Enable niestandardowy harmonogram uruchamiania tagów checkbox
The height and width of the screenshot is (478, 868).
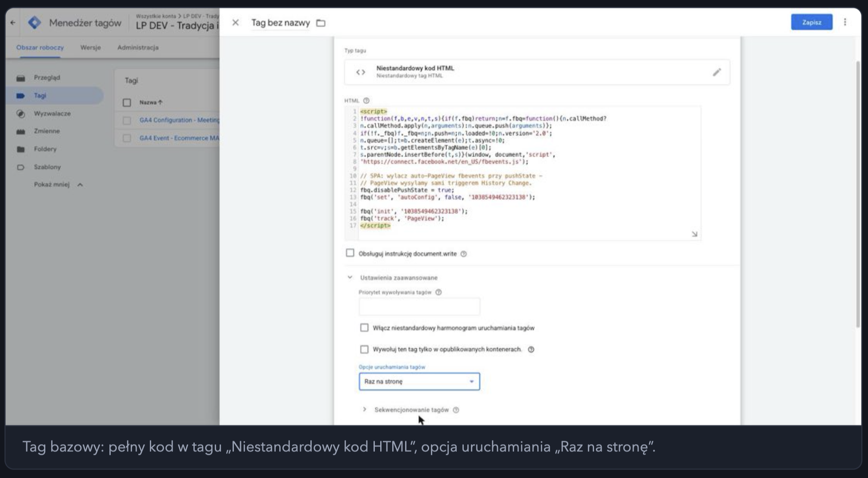[364, 328]
